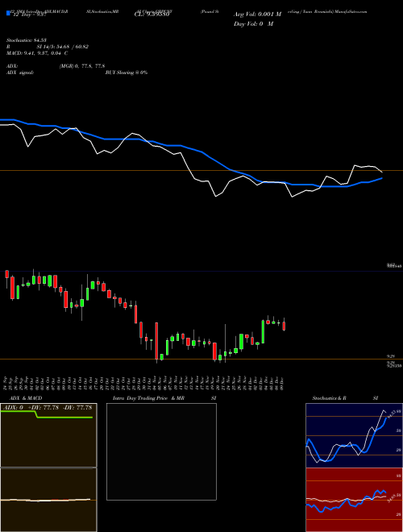Screen dimensions: 403x532
Task: Click the 'Stochastics & R' panel title
Action: point(329,398)
